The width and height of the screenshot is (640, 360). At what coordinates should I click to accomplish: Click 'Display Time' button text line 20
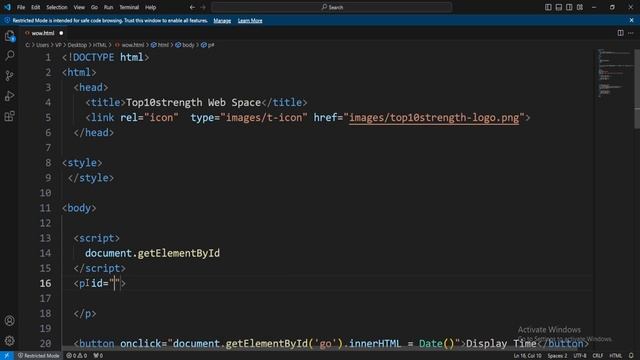[x=501, y=343]
